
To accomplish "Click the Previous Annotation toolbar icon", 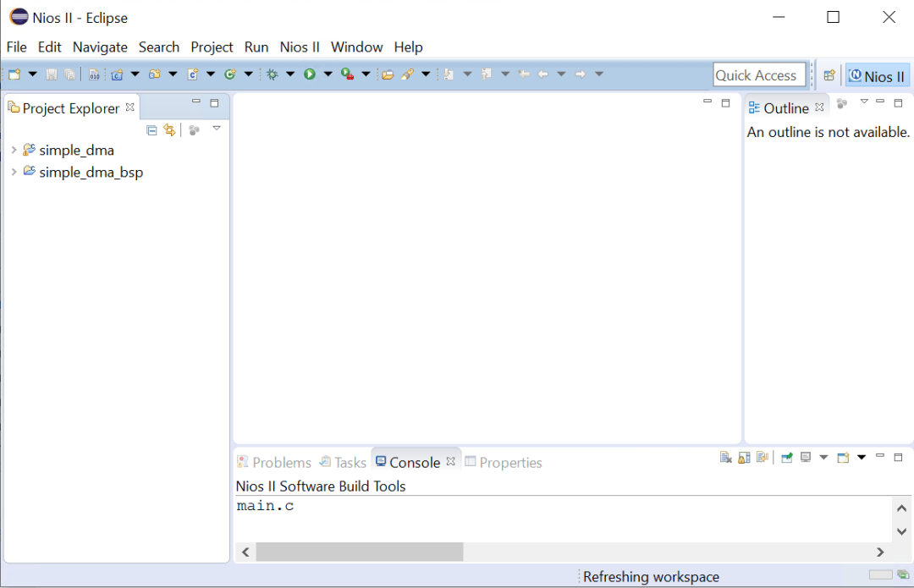I will pyautogui.click(x=486, y=74).
